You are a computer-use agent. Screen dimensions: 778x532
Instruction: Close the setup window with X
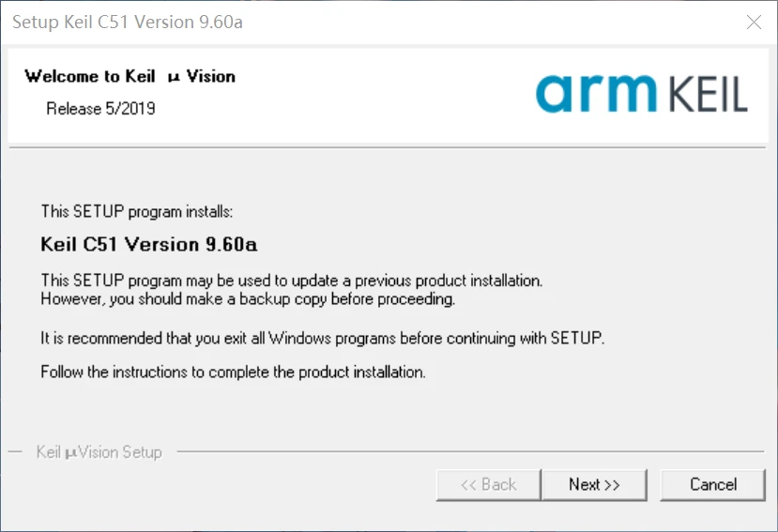tap(754, 22)
